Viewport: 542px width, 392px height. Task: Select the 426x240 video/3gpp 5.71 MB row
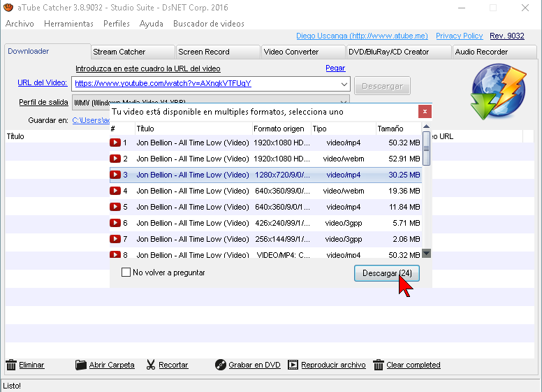pos(265,223)
